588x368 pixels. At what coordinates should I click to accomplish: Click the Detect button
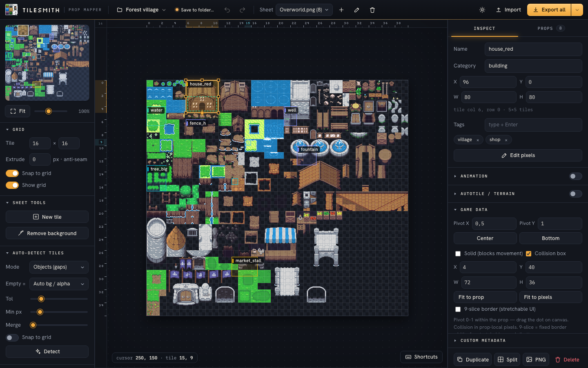tap(47, 352)
